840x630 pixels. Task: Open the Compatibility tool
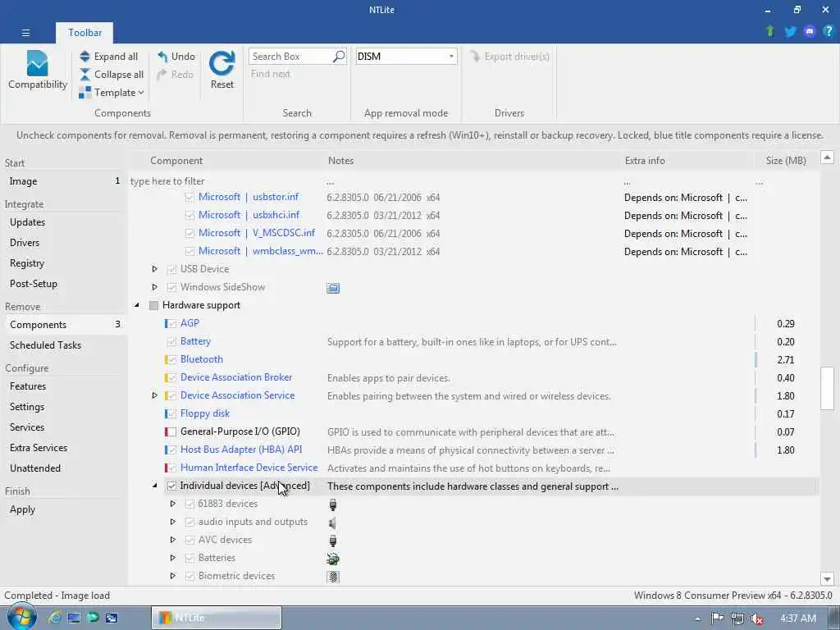click(38, 70)
